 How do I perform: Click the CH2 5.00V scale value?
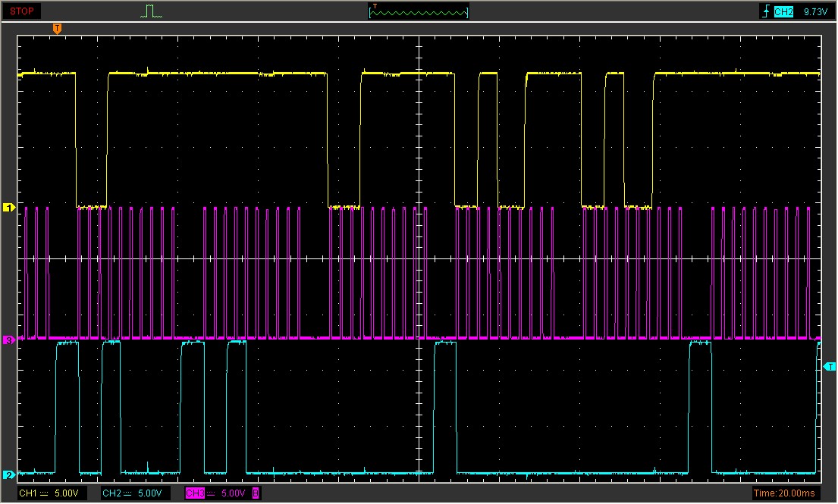tap(149, 493)
